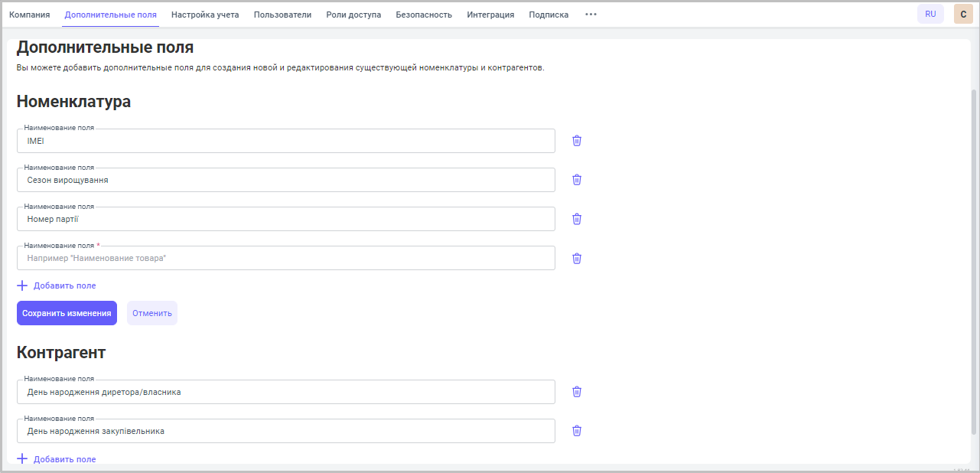The image size is (980, 473).
Task: Open the RU language switcher
Action: (x=930, y=14)
